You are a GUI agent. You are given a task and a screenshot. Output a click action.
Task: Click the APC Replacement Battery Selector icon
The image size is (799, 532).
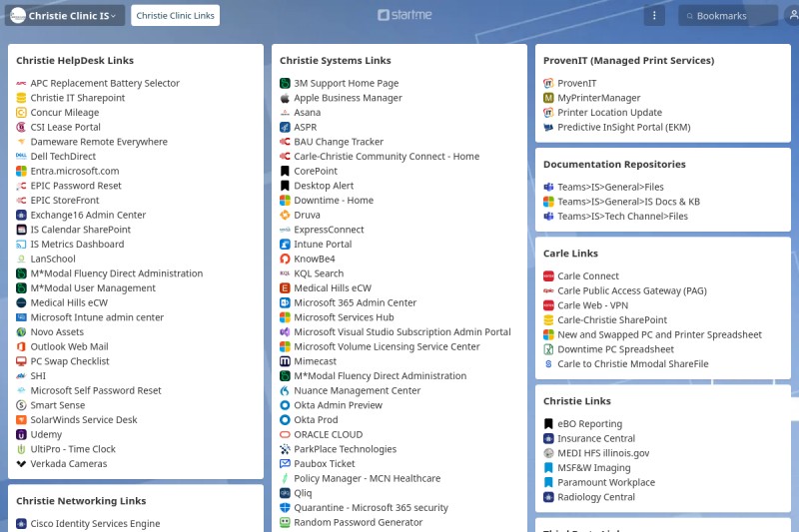coord(21,83)
